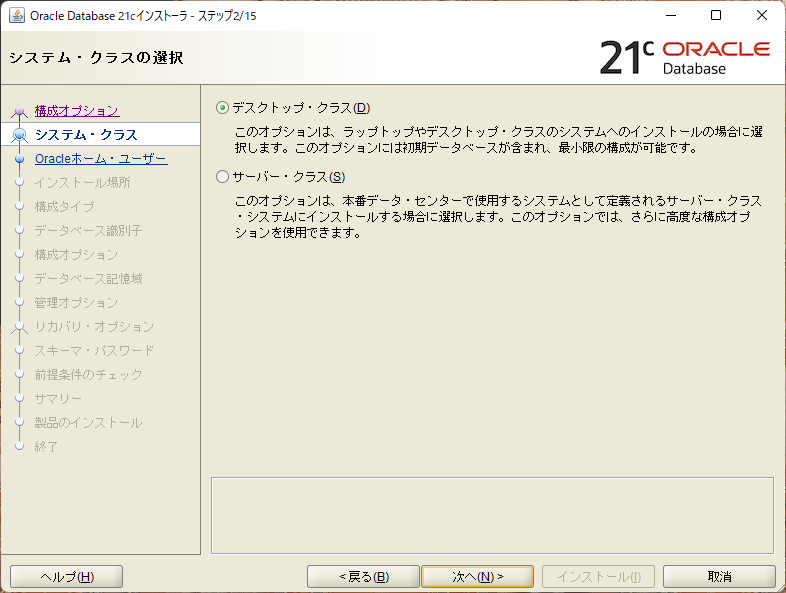
Task: Click the 構成タイプ step text
Action: (x=64, y=207)
